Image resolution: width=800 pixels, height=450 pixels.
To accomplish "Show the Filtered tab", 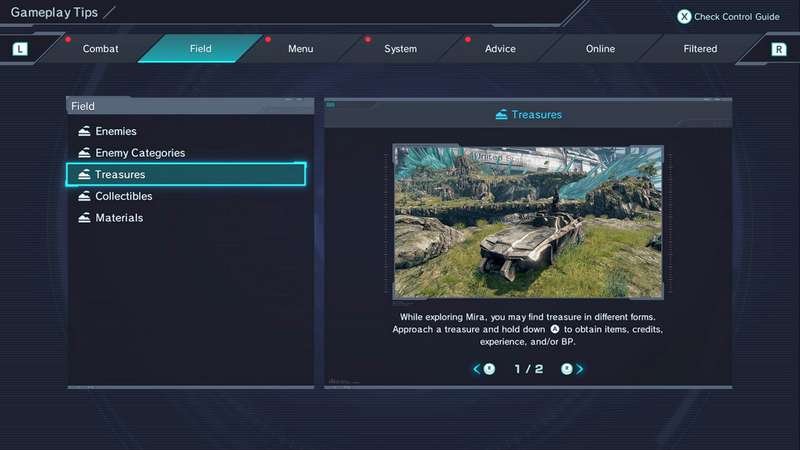I will pyautogui.click(x=700, y=49).
